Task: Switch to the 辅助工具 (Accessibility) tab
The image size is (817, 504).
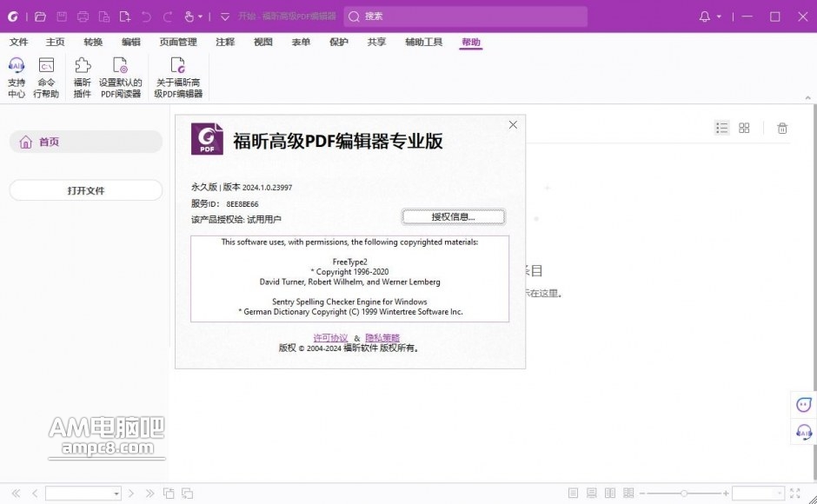Action: click(x=424, y=43)
